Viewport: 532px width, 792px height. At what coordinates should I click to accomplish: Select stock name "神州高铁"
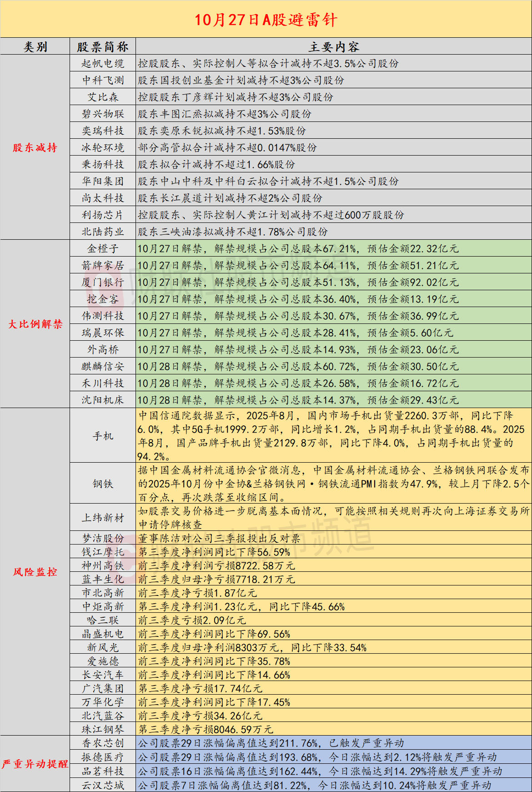tap(103, 566)
